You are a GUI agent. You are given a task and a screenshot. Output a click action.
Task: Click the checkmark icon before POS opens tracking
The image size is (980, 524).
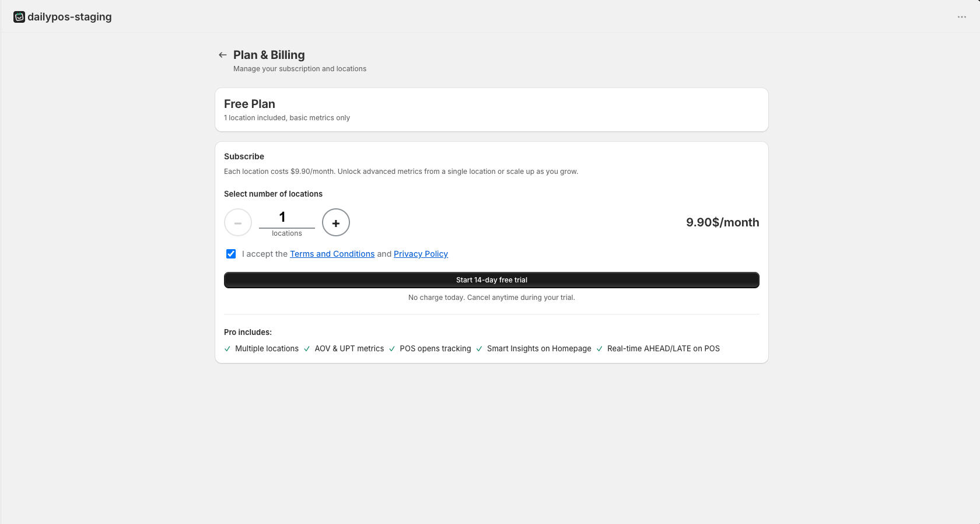[392, 349]
